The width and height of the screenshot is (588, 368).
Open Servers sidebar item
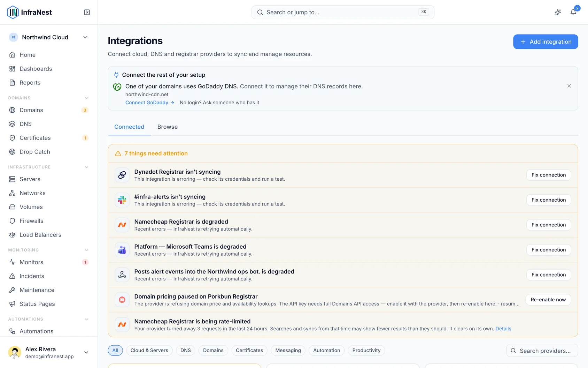(x=49, y=179)
